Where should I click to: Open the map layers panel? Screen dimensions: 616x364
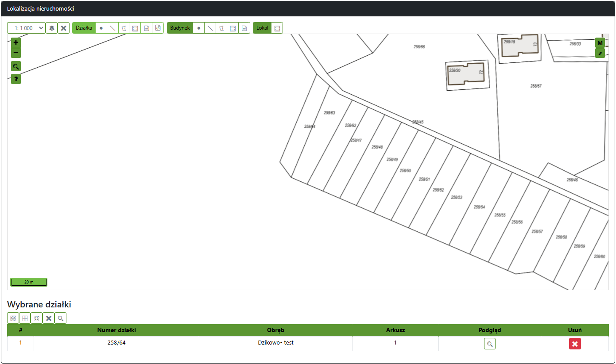(x=52, y=28)
